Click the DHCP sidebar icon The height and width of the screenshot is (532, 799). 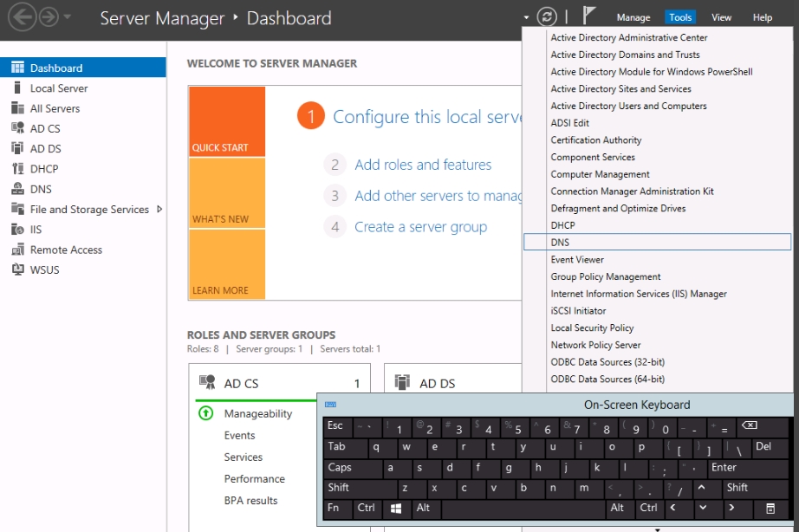pos(18,169)
